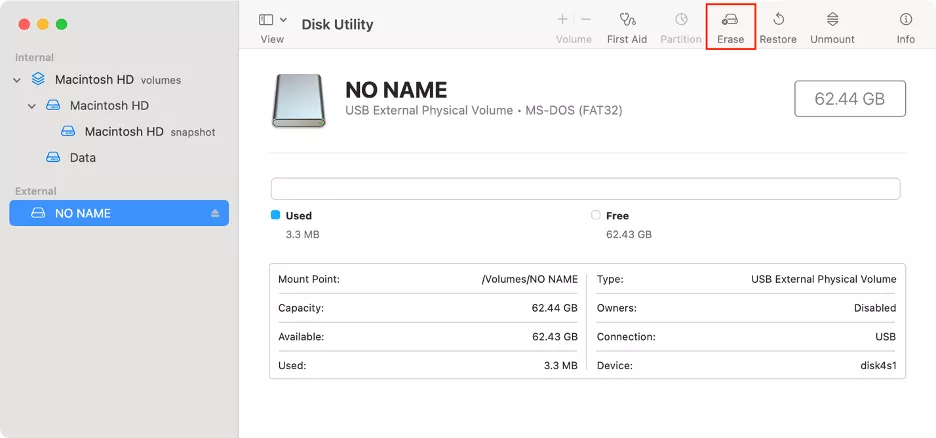Unmount the volume via toolbar icon
936x438 pixels.
pos(833,20)
